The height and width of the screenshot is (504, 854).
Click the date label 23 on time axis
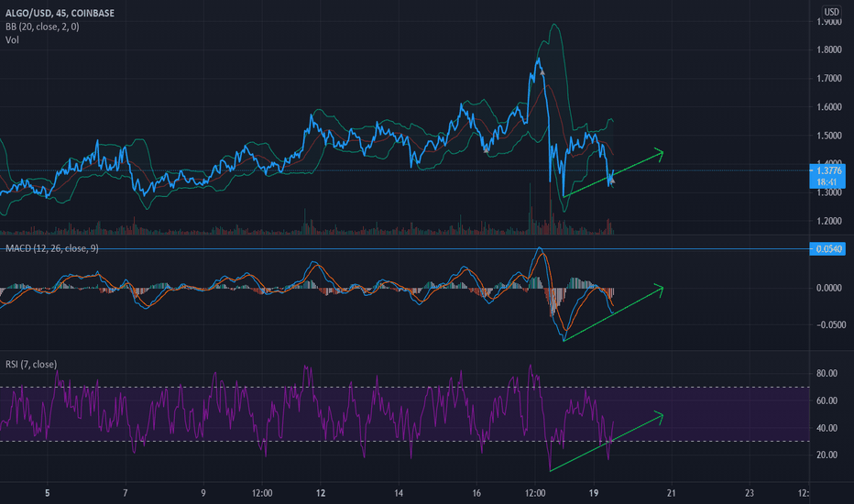coord(750,493)
